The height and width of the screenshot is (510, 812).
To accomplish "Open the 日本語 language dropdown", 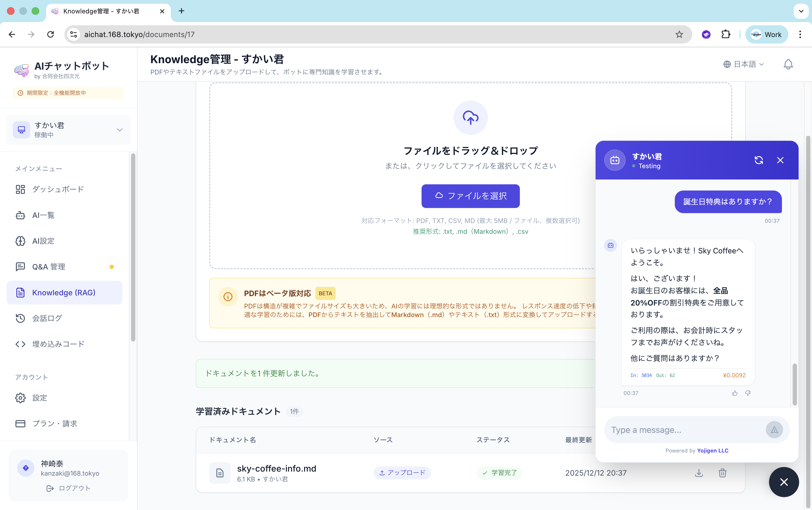I will pos(744,64).
